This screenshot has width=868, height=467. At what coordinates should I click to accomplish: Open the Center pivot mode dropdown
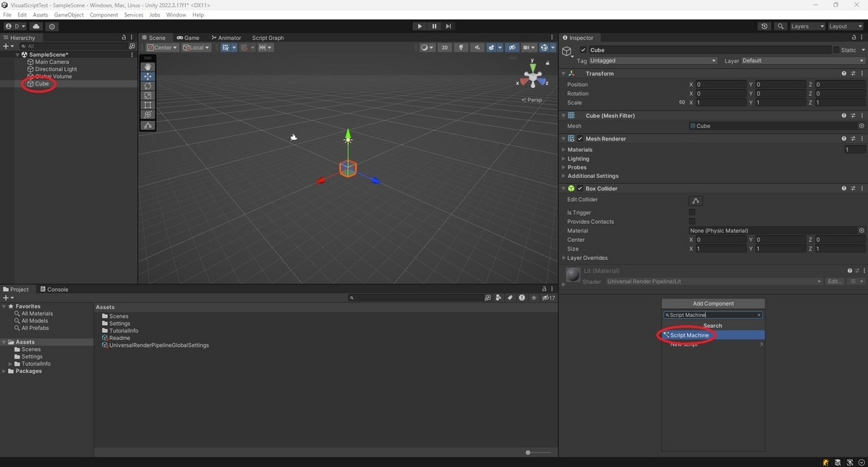click(x=162, y=48)
